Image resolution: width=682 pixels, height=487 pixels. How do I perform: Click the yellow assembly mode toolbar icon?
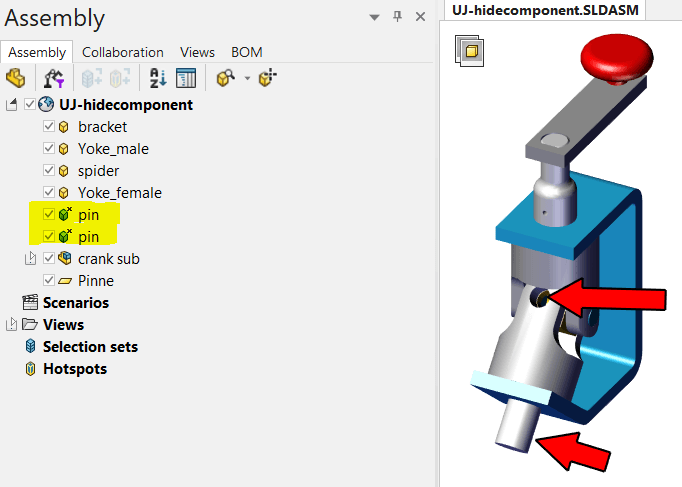pos(16,78)
